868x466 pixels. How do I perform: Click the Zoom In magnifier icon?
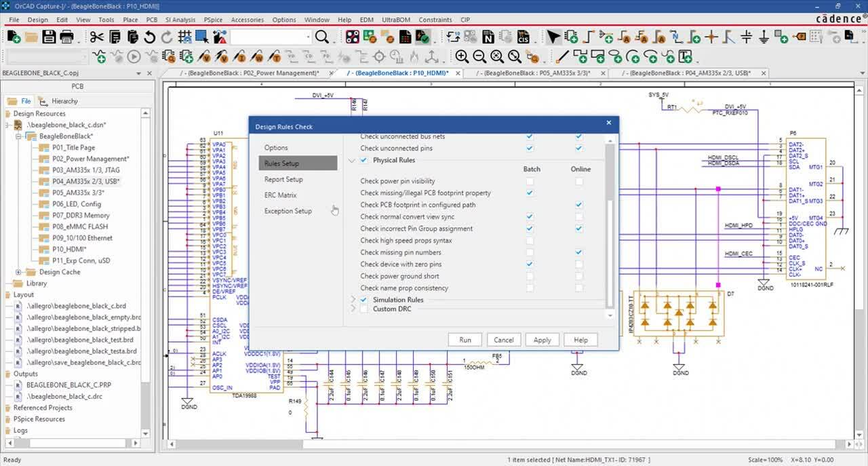[462, 57]
